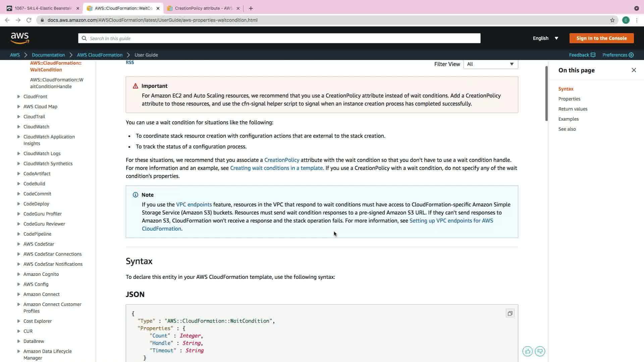Open Creating wait conditions in a template link
The width and height of the screenshot is (644, 362).
276,168
